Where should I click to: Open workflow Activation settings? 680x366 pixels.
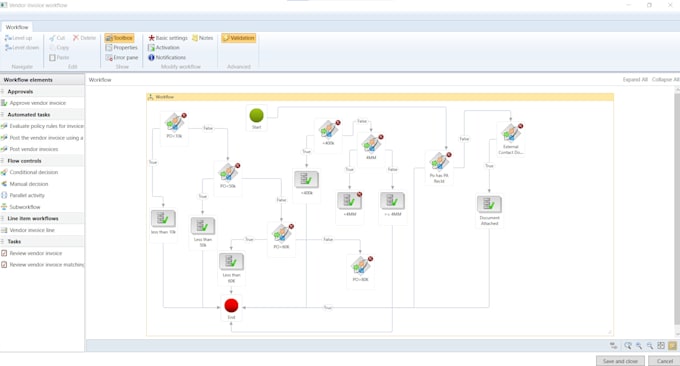click(x=163, y=48)
